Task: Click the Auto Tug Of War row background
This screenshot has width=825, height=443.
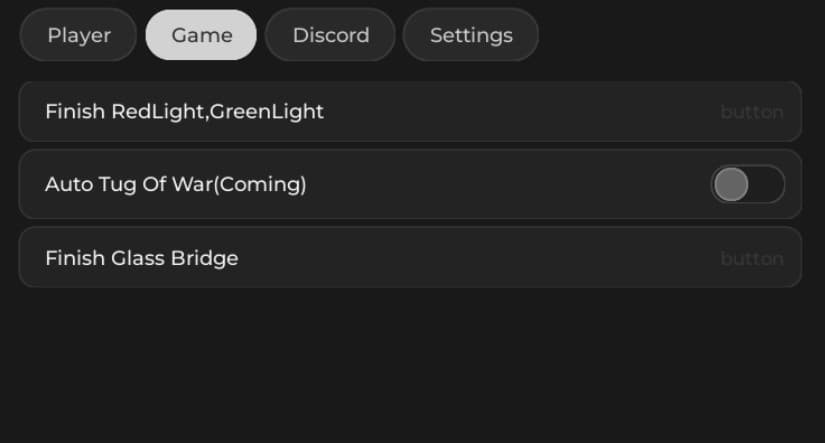Action: pyautogui.click(x=500, y=184)
